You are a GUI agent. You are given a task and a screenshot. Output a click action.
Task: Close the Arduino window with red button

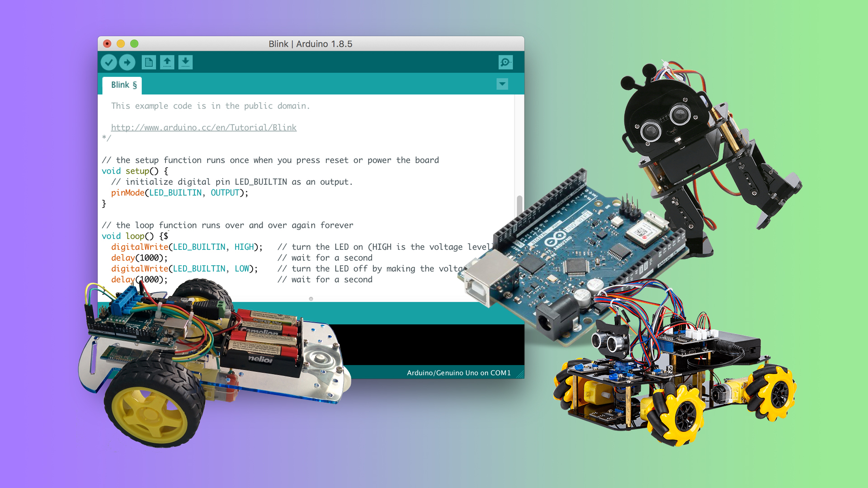tap(107, 44)
